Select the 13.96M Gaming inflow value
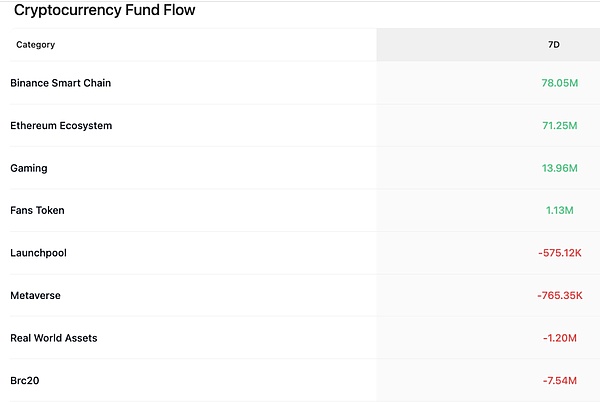The width and height of the screenshot is (600, 402). [x=559, y=168]
